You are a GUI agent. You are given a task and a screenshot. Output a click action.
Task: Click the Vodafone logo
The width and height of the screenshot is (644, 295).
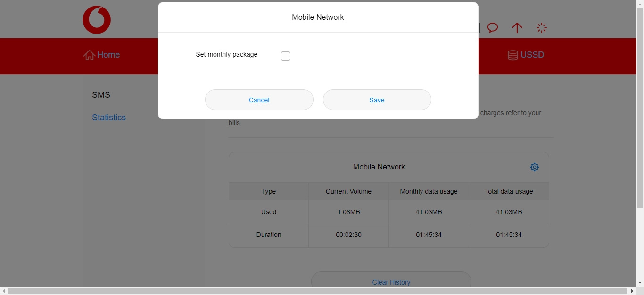[97, 20]
